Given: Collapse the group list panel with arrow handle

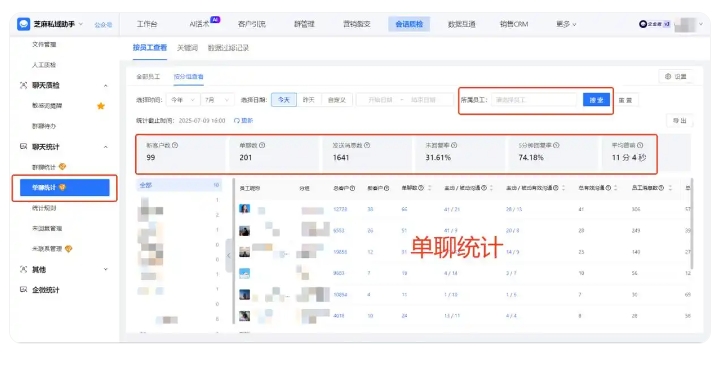Looking at the screenshot, I should click(x=229, y=255).
